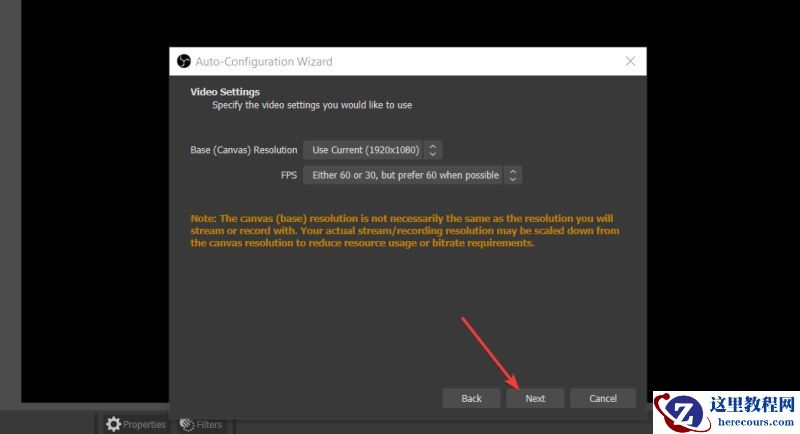Click the 'FPS' label
The width and height of the screenshot is (800, 434).
click(289, 175)
